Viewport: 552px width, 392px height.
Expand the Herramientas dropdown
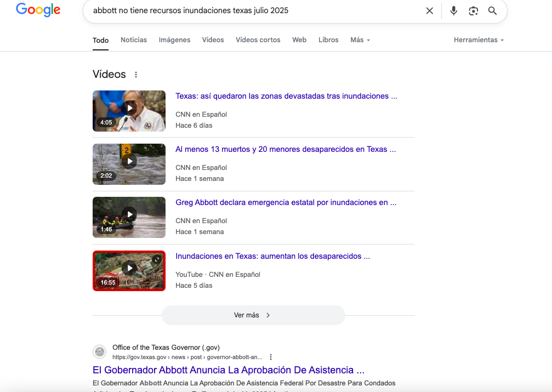479,40
